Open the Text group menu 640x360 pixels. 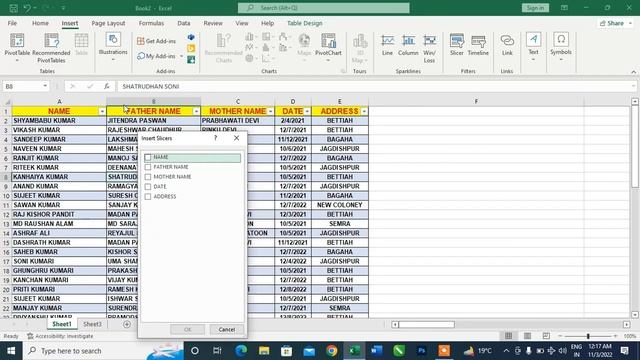[533, 47]
